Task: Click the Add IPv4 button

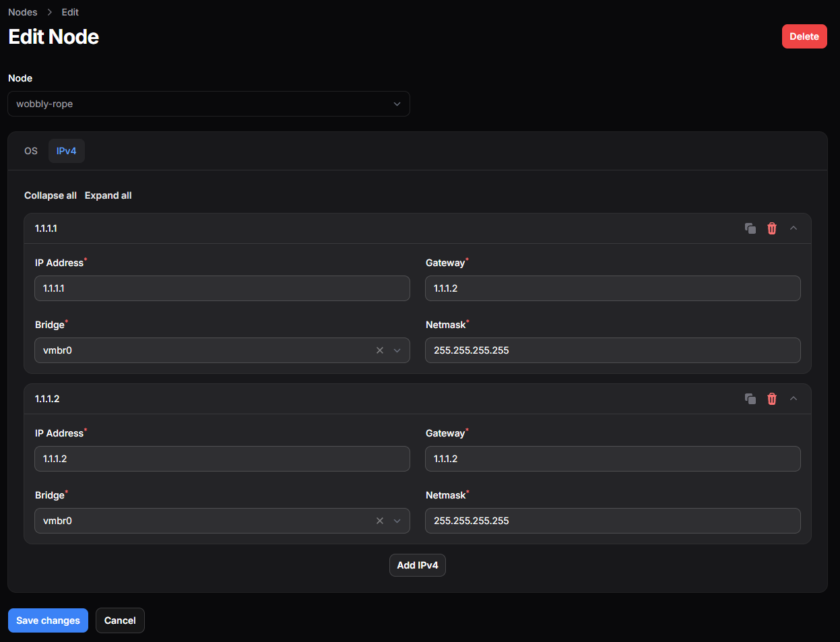Action: (x=417, y=565)
